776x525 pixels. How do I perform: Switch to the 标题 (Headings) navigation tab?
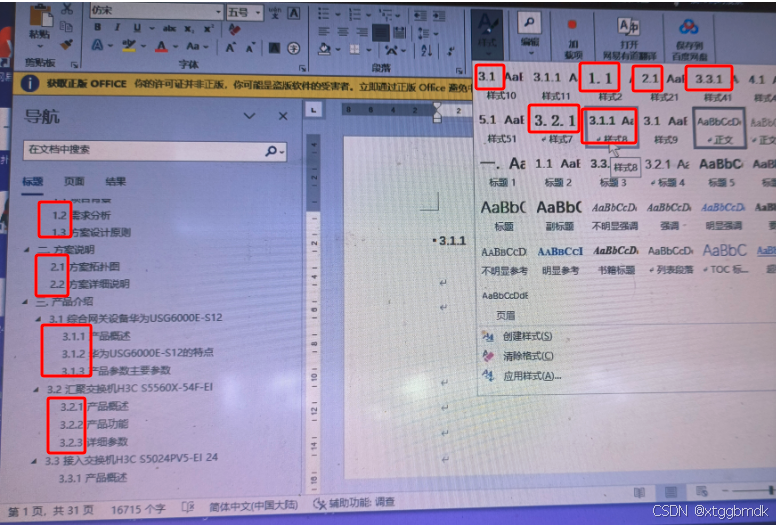click(33, 182)
